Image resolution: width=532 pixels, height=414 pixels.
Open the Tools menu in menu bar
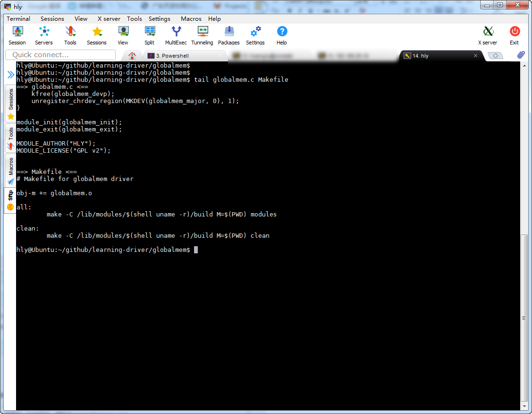point(135,19)
